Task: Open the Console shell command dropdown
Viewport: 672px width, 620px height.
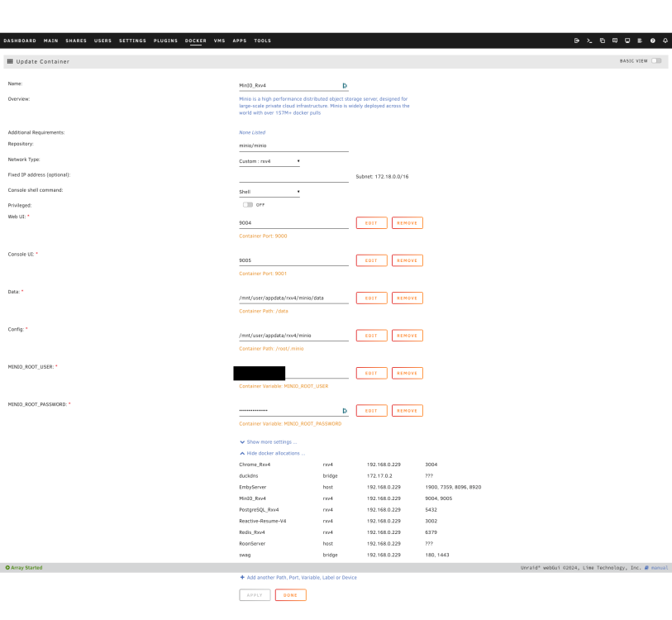Action: (269, 192)
